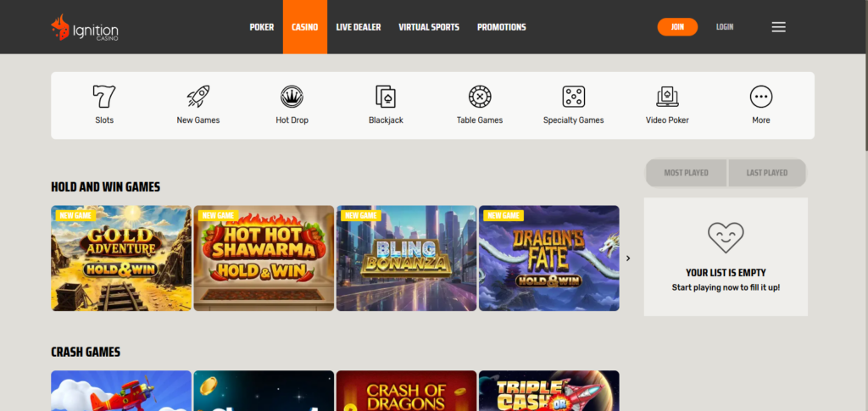Viewport: 868px width, 411px height.
Task: Go to the Poker tab
Action: tap(262, 27)
